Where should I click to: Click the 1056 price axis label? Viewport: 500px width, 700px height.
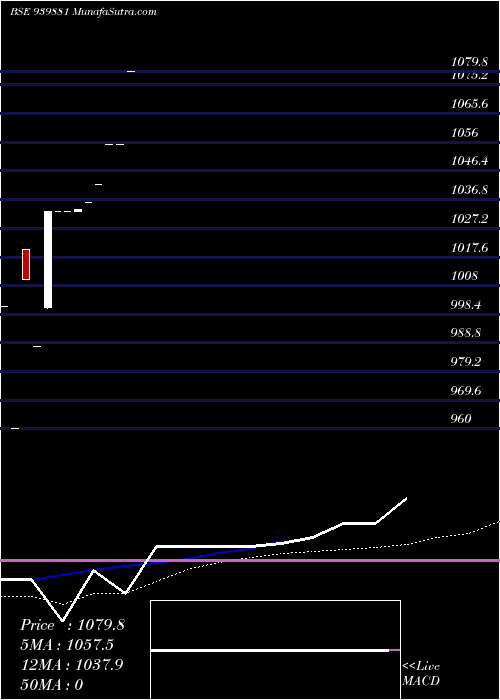(x=464, y=133)
